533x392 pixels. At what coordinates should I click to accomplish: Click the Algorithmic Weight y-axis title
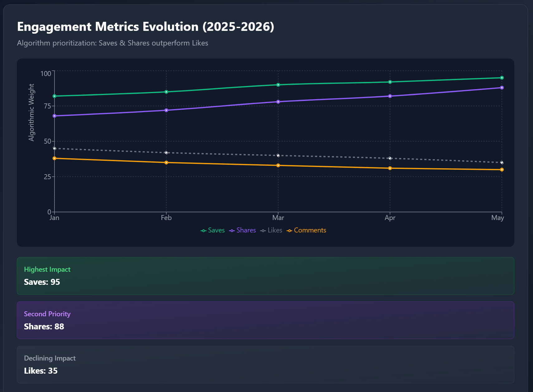[31, 112]
